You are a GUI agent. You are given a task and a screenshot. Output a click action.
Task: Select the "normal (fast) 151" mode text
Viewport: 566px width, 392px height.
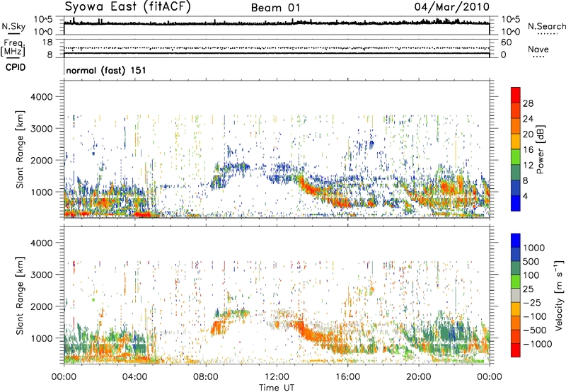tap(106, 70)
